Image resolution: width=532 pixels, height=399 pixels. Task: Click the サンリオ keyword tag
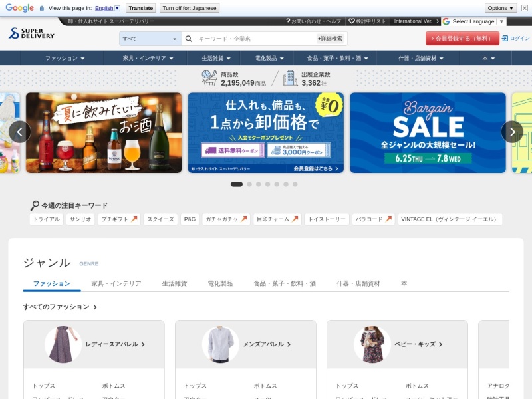tap(80, 219)
